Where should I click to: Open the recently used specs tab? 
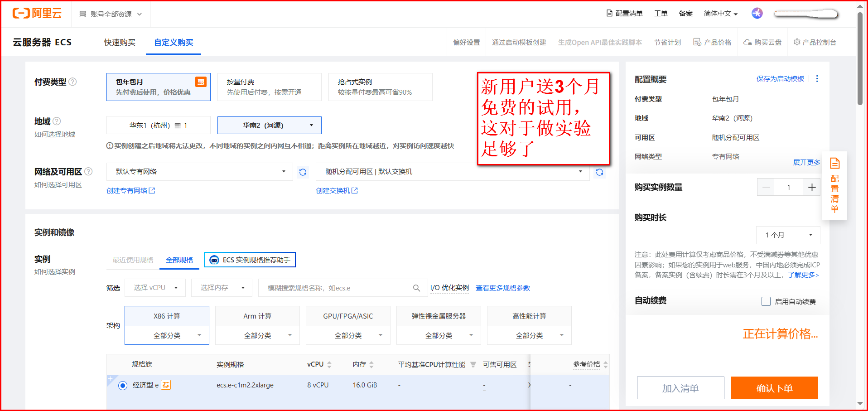[x=133, y=260]
